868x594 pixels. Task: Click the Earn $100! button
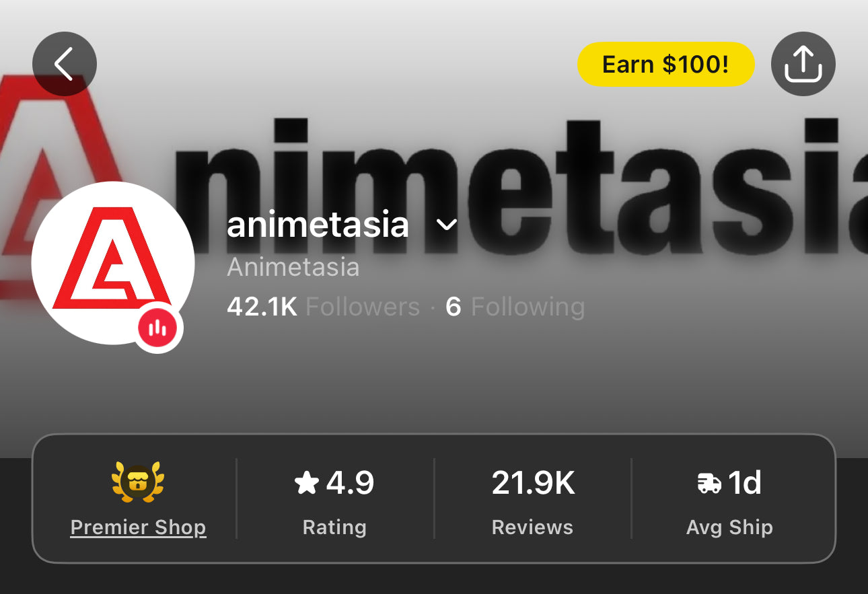(665, 64)
